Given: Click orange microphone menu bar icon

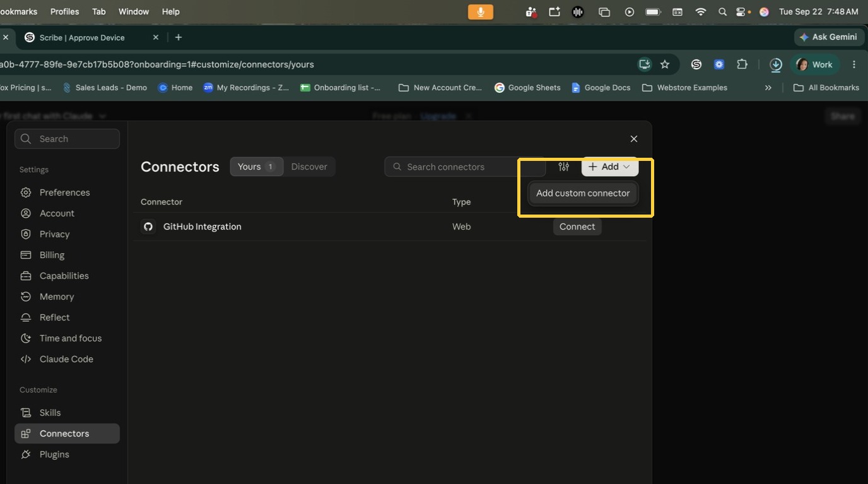Looking at the screenshot, I should point(481,11).
